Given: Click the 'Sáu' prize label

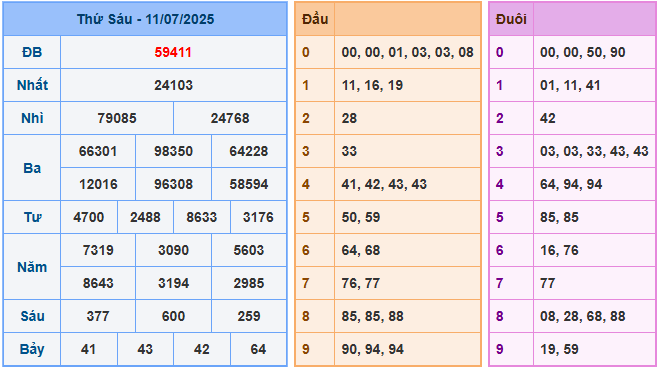Looking at the screenshot, I should tap(32, 316).
